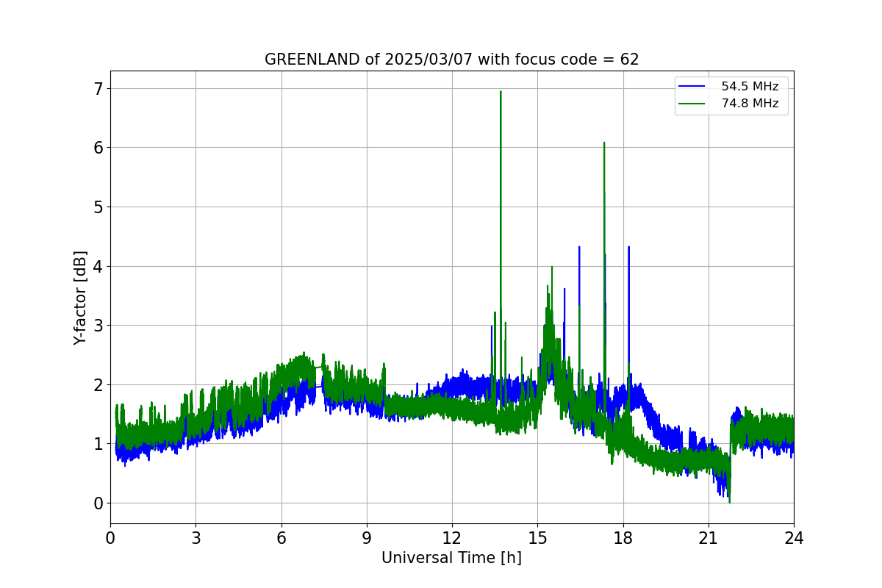Click y-axis tick label 7
The width and height of the screenshot is (882, 588).
[x=98, y=88]
